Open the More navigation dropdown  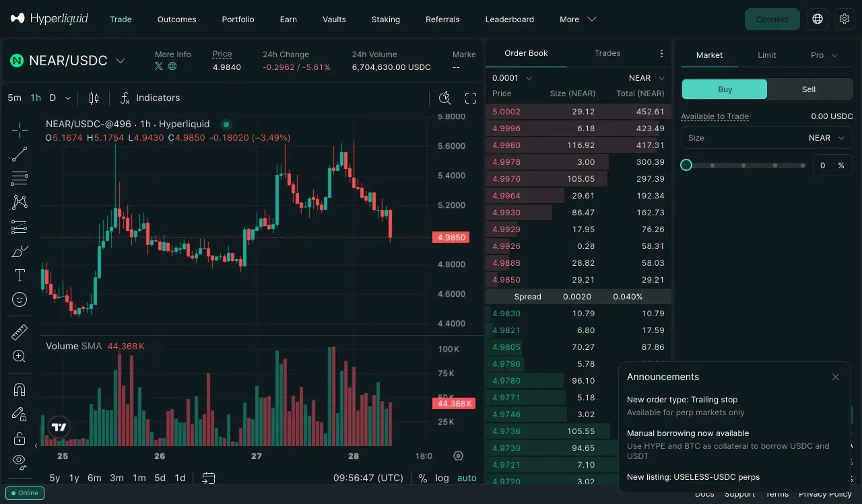click(x=578, y=20)
